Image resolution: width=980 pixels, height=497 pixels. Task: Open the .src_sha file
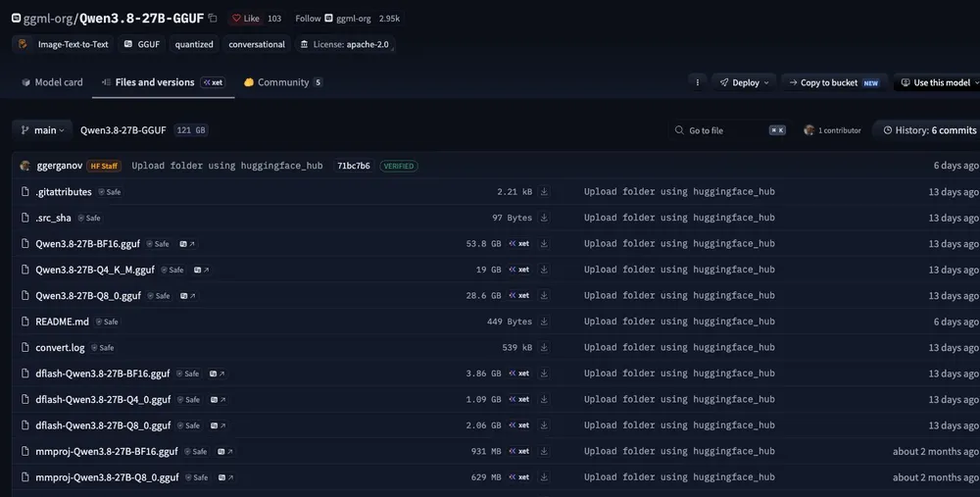53,218
